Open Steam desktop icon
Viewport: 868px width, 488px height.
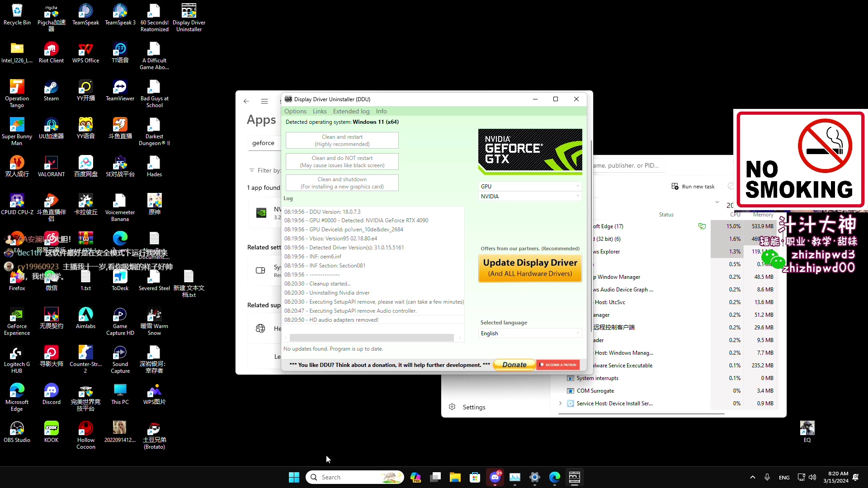click(51, 91)
